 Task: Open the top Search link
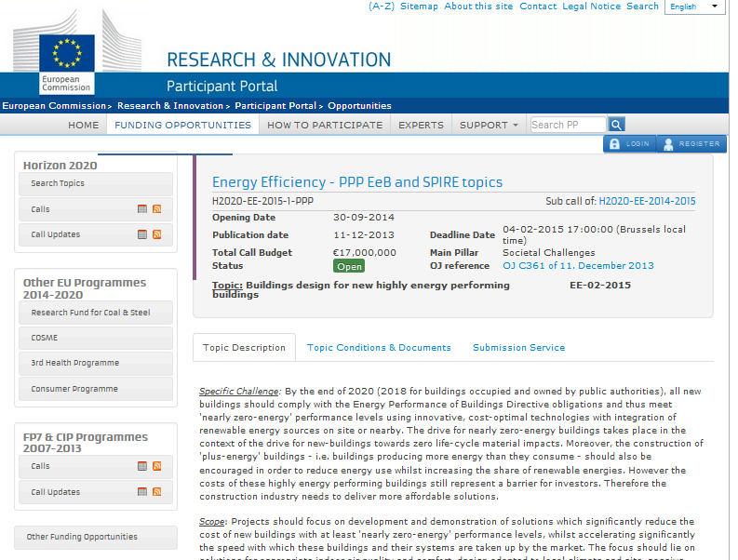tap(642, 7)
